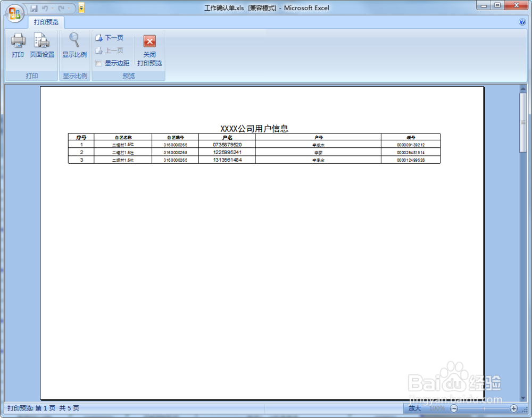Click the 台区名称 header cell
Viewport: 532px width, 418px height.
click(123, 137)
